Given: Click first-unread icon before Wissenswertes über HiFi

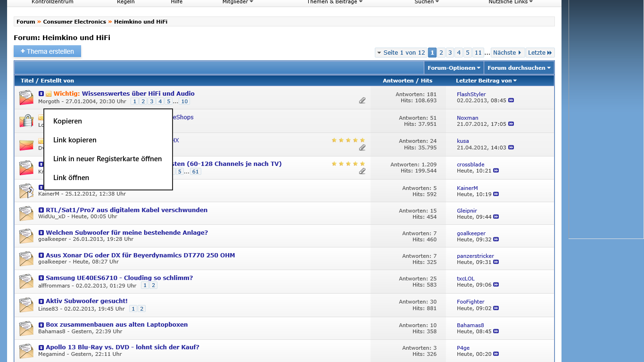Looking at the screenshot, I should click(x=41, y=94).
